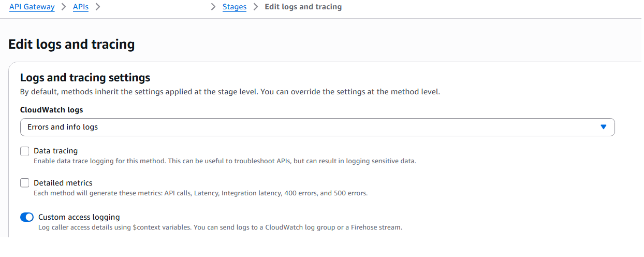Tick the Detailed metrics checkbox
Screen dimensions: 644x257
pos(25,183)
